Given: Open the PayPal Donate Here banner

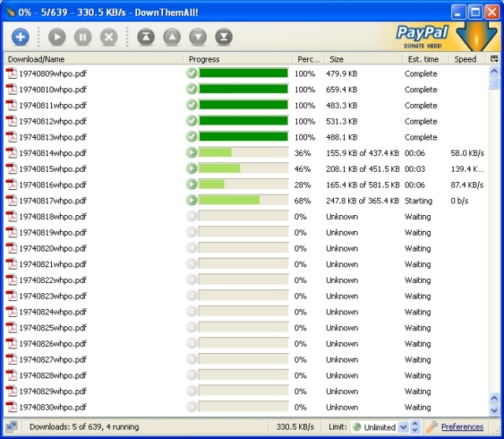Looking at the screenshot, I should [x=447, y=37].
